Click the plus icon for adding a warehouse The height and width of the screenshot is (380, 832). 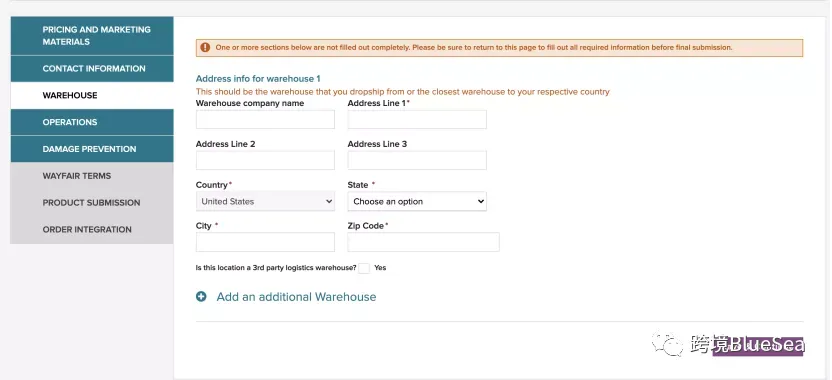pos(201,297)
